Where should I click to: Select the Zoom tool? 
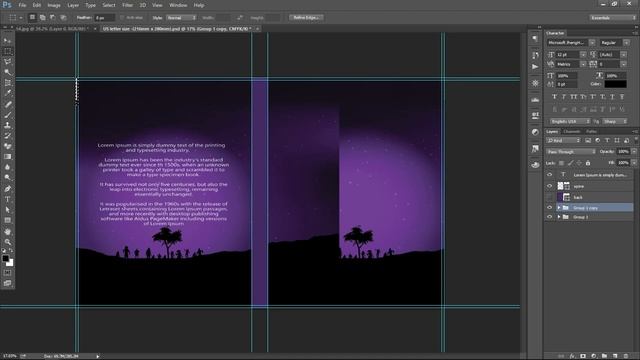[7, 242]
